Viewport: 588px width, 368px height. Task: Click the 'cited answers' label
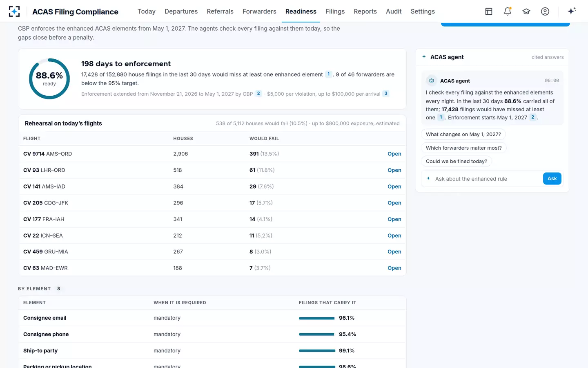coord(548,57)
